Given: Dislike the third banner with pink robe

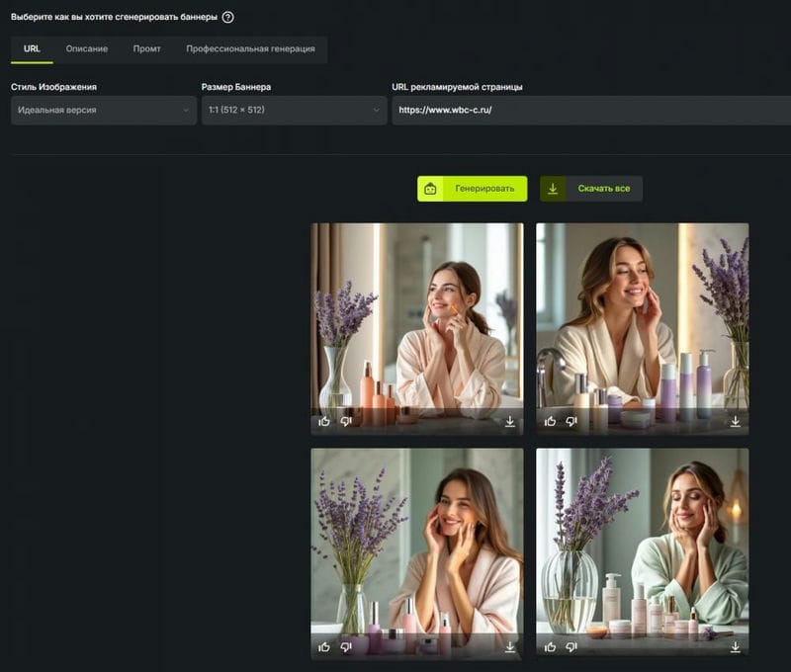Looking at the screenshot, I should click(x=346, y=646).
